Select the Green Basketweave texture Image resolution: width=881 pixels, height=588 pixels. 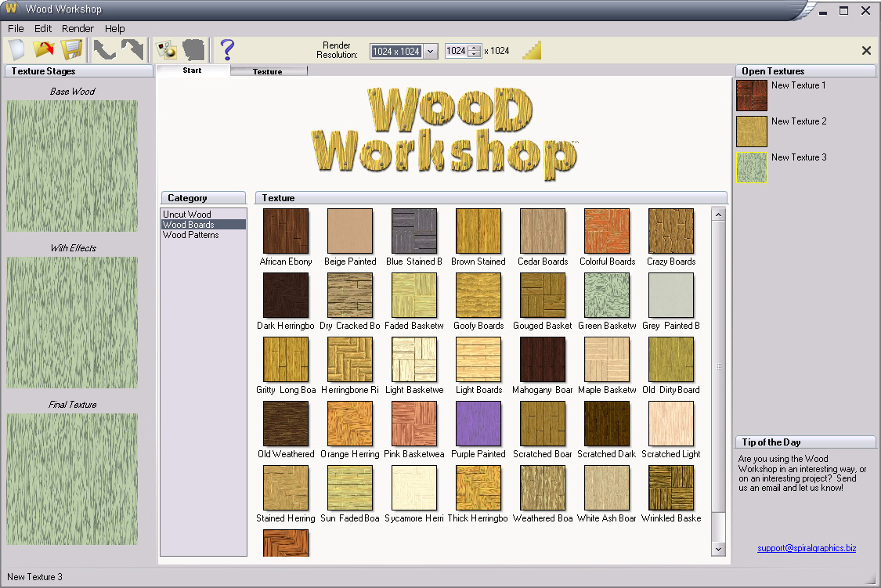point(607,295)
